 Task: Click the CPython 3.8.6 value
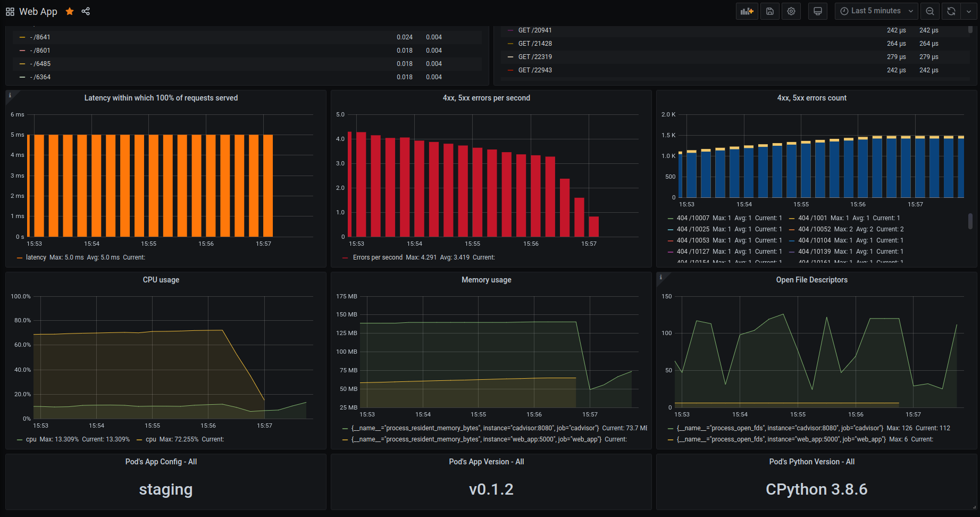coord(817,489)
